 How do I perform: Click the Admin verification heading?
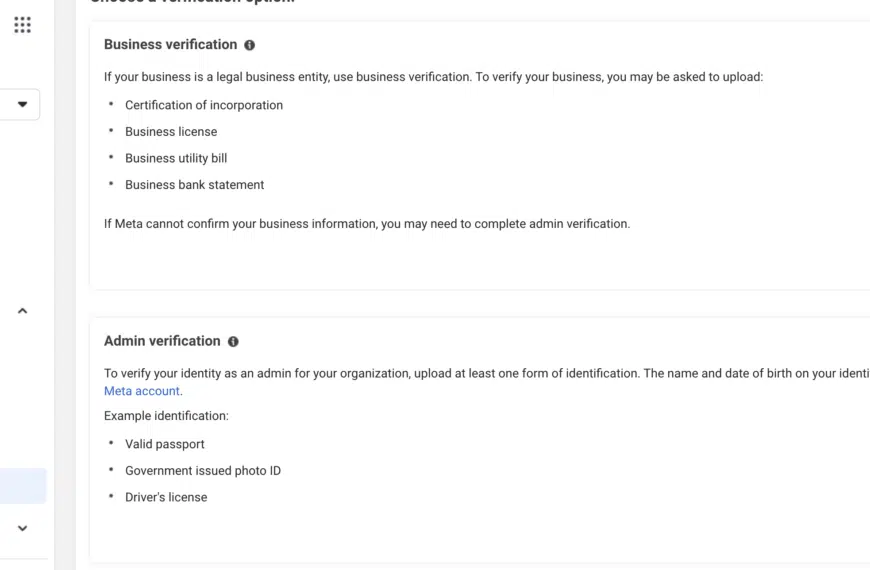coord(162,341)
